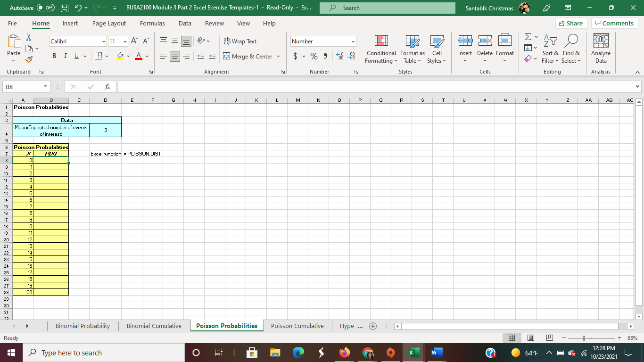Click the Search box in title bar
This screenshot has height=362, width=644.
(387, 8)
